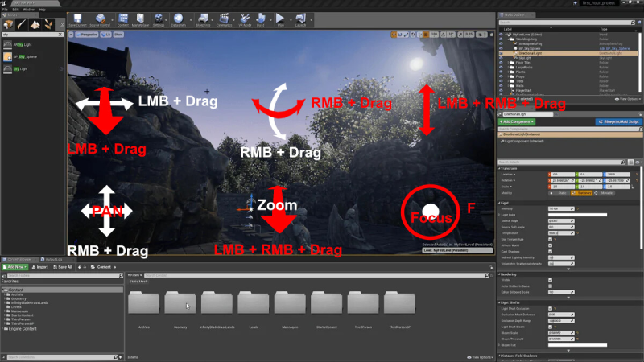Open the Help menu

43,10
